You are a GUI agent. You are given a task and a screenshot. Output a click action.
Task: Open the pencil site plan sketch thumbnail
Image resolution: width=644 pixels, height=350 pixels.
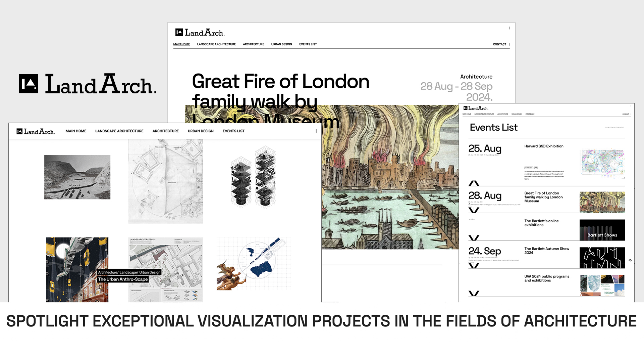(165, 181)
